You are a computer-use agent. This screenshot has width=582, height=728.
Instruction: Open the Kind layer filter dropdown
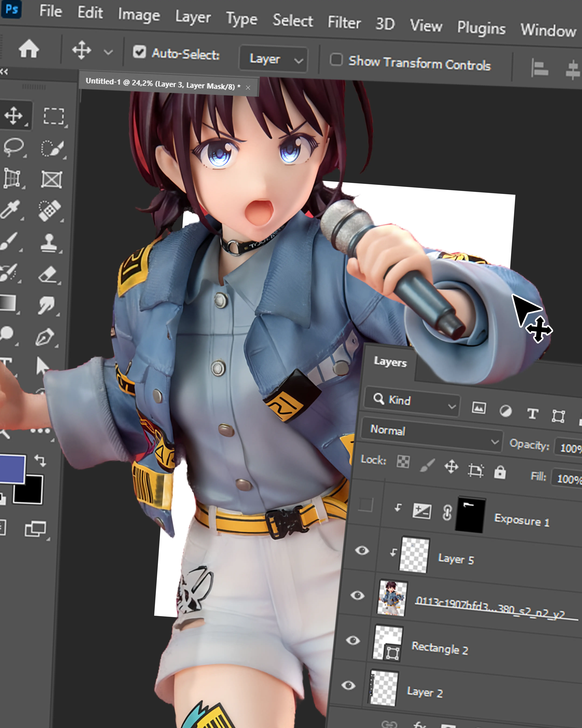pyautogui.click(x=412, y=401)
